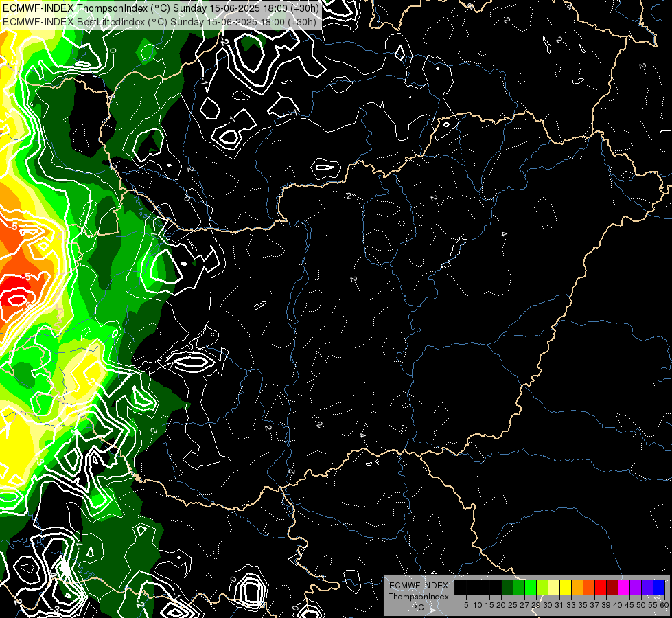Click the ECMWF-INDEX label in the legend
The width and height of the screenshot is (672, 618).
point(419,586)
